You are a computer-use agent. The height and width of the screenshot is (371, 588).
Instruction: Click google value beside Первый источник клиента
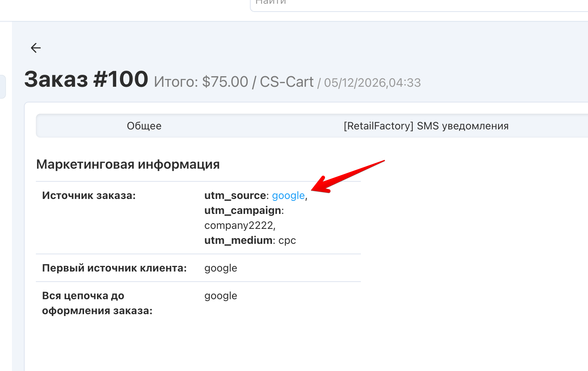[x=221, y=269]
